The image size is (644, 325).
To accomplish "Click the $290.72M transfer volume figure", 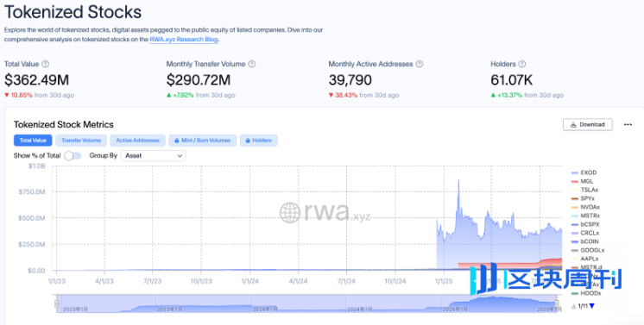I will click(199, 79).
